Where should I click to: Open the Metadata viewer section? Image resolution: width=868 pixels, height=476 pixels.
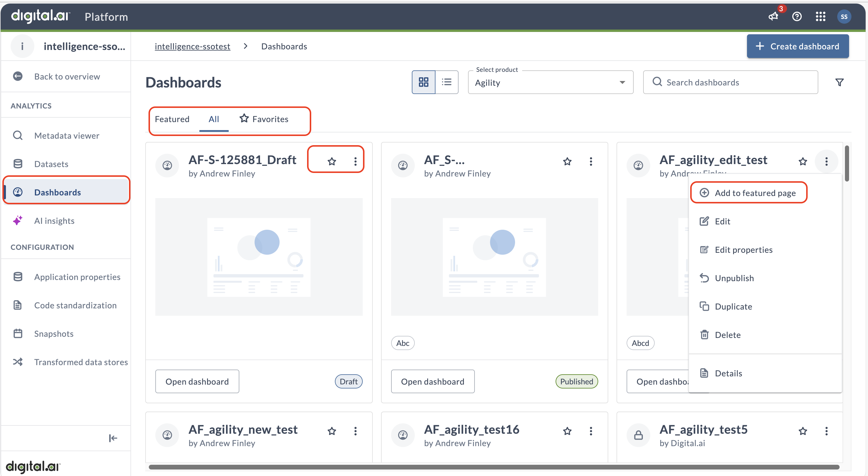[x=67, y=136]
